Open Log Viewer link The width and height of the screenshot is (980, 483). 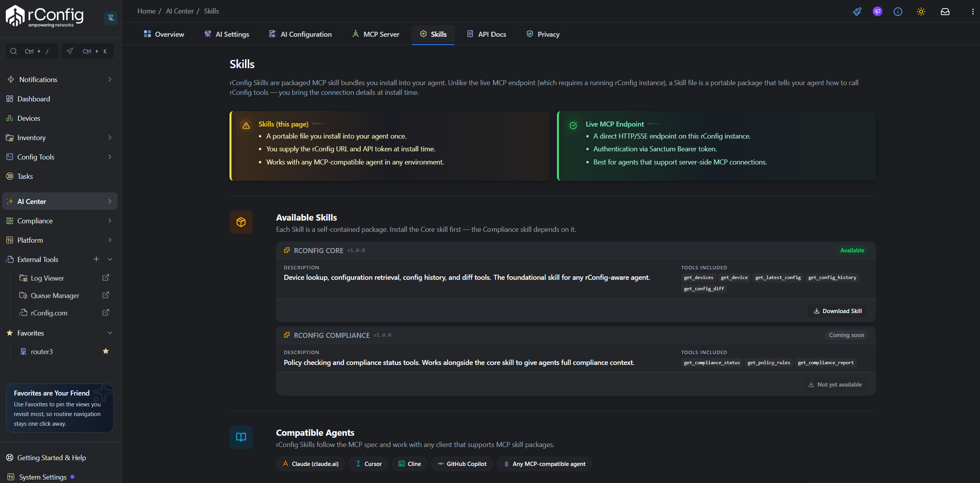(47, 278)
